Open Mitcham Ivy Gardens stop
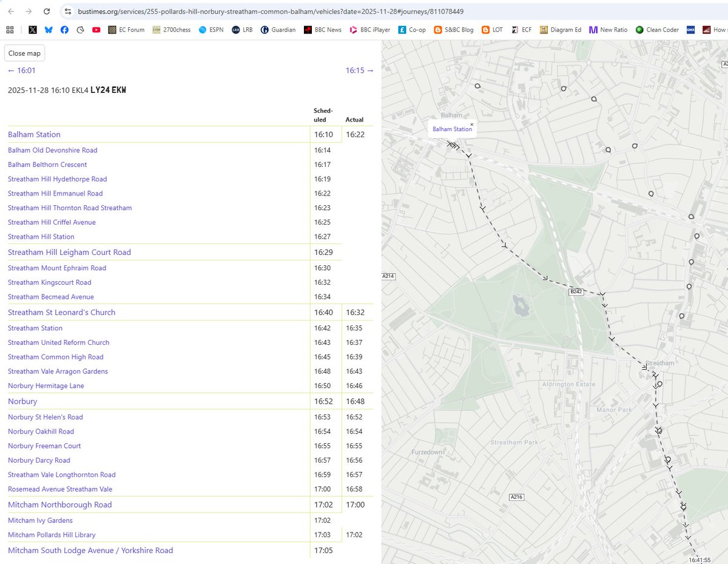Viewport: 728px width, 564px height. click(x=40, y=520)
